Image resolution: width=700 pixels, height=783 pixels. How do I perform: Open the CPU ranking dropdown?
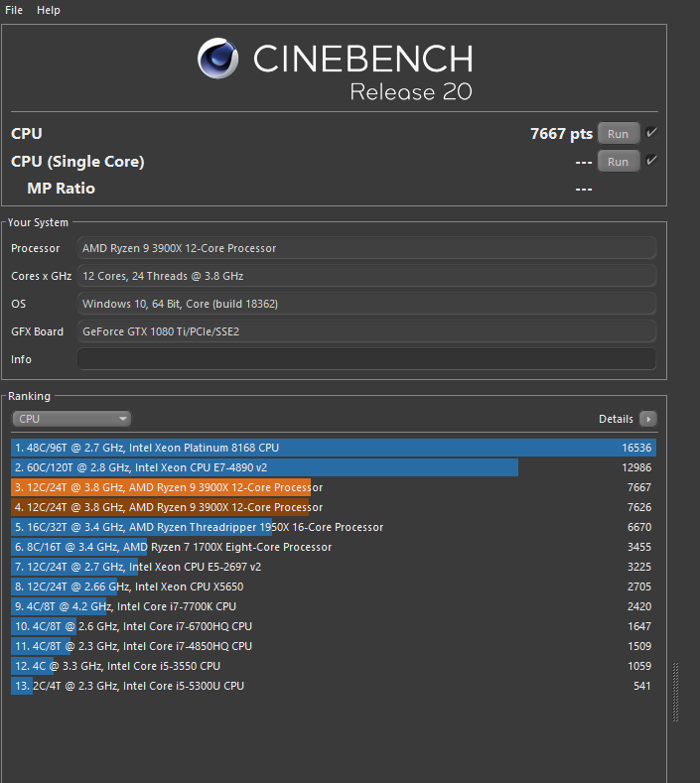(71, 419)
